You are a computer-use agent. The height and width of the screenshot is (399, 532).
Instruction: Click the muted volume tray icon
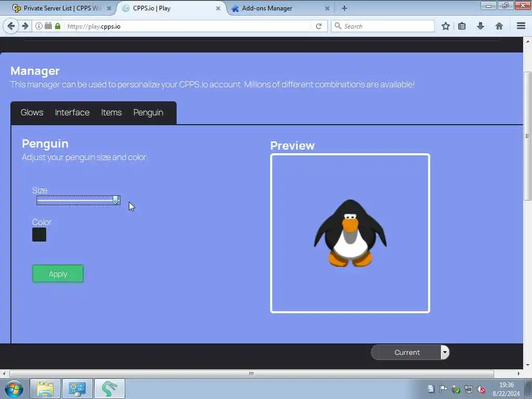(481, 390)
